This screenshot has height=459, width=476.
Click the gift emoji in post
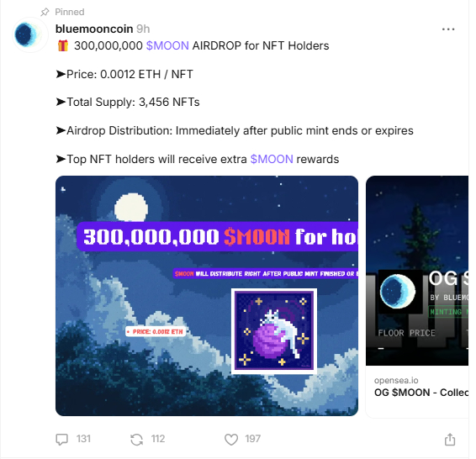pos(63,45)
